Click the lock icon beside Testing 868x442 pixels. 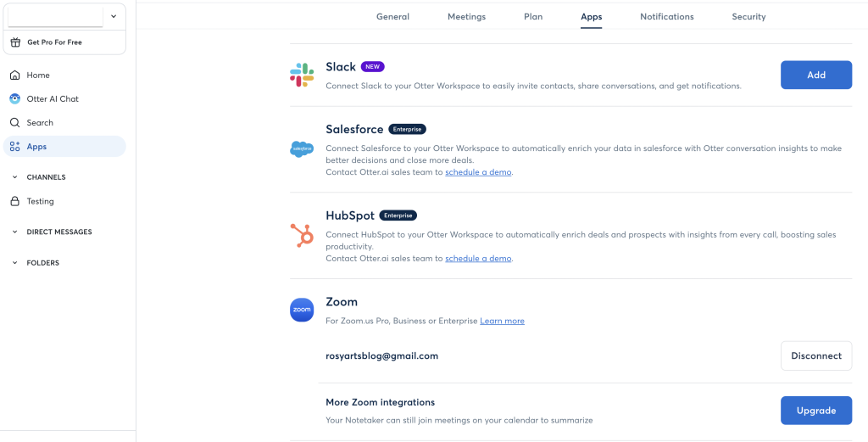(15, 201)
